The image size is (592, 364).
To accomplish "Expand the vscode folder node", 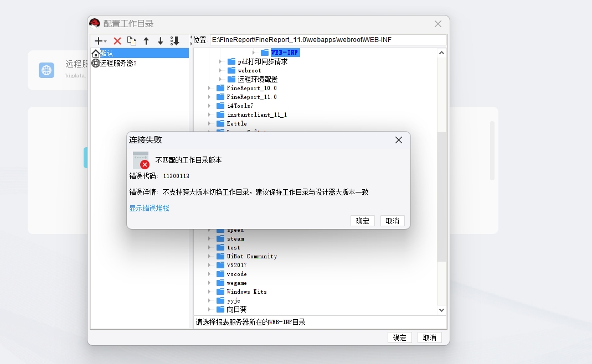I will click(209, 274).
